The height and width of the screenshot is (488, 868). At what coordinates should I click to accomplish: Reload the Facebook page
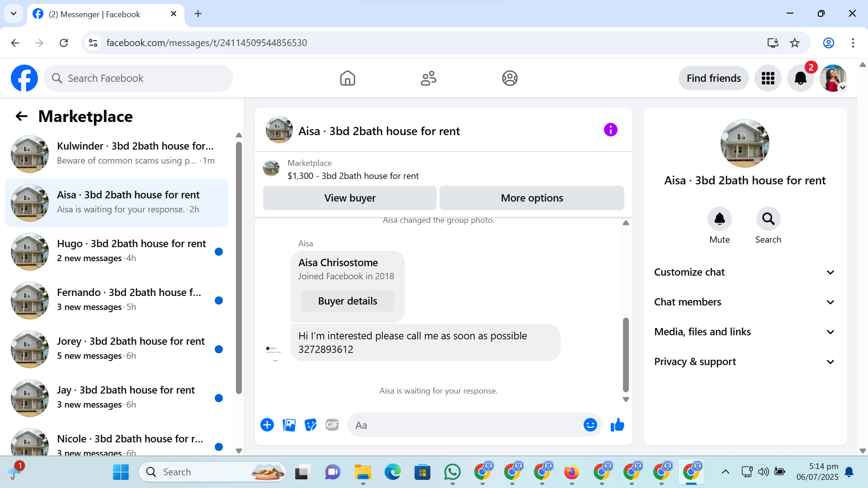(64, 43)
